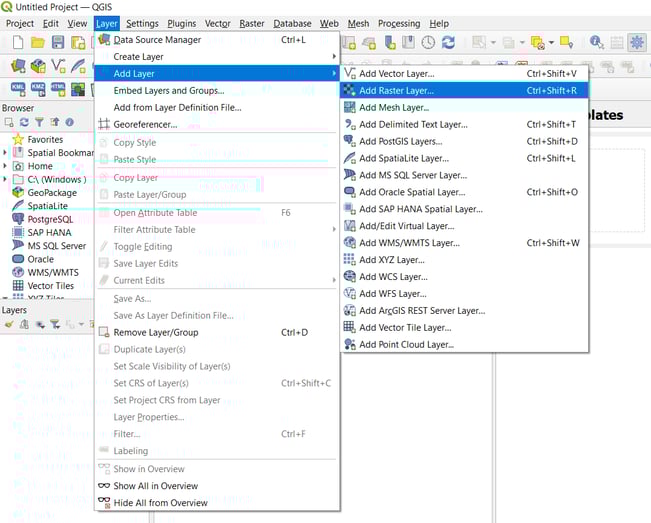
Task: Click the New Project toolbar icon
Action: 18,42
